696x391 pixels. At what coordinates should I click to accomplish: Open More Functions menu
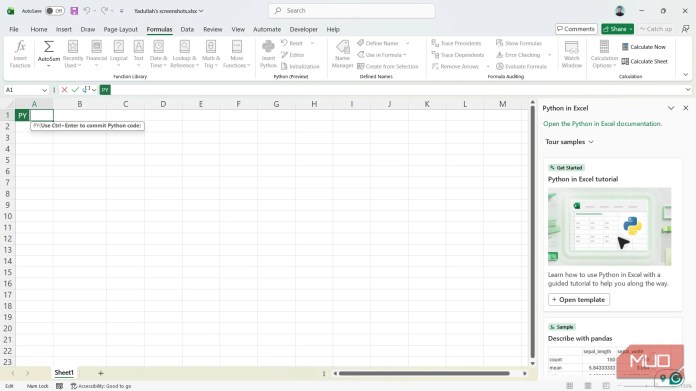237,54
